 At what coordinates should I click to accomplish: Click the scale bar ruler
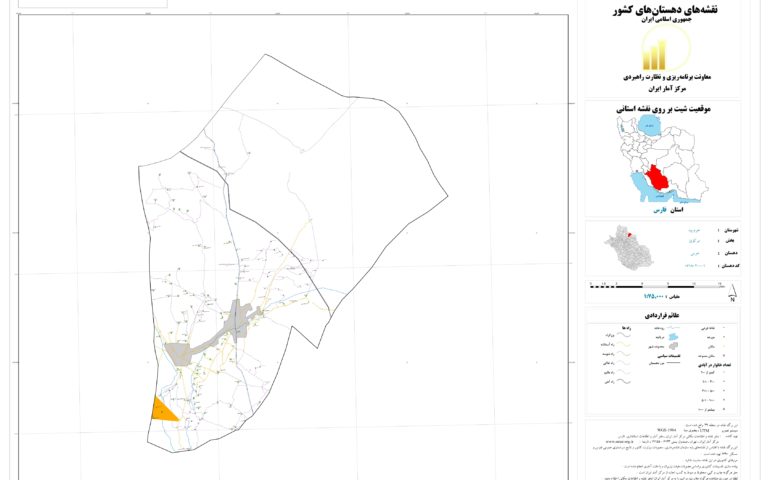click(658, 285)
